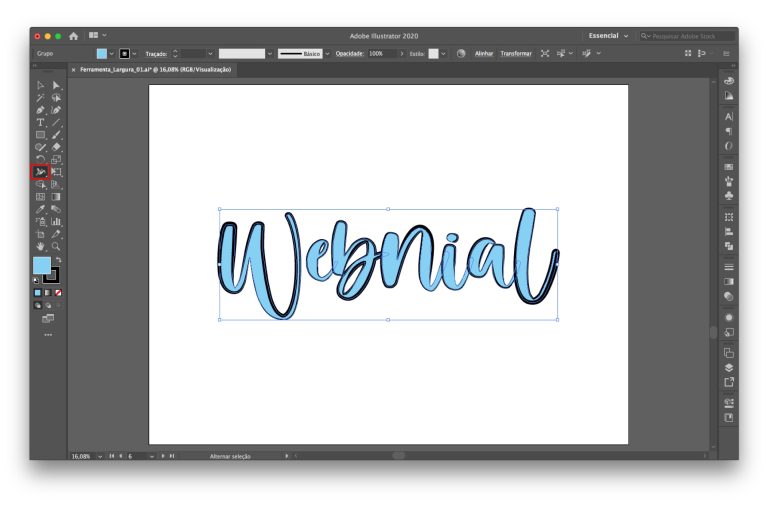Select the Scale tool
Screen dimensions: 768x512
(56, 159)
